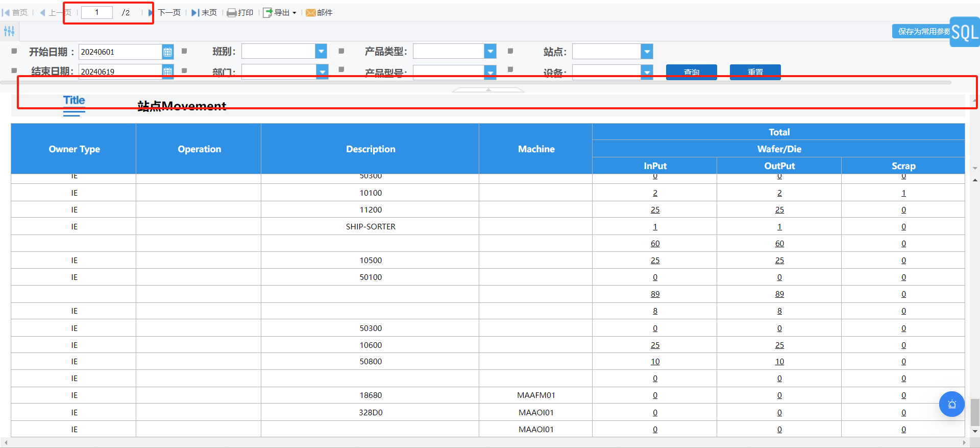This screenshot has height=448, width=980.
Task: Click the Operation column header
Action: 199,149
